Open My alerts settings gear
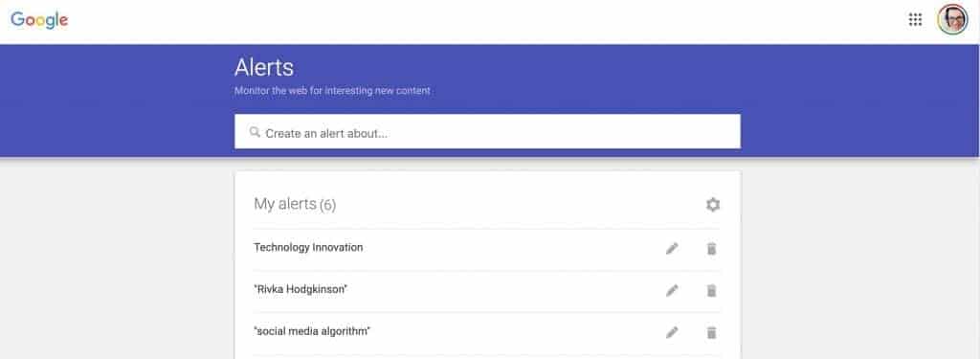Viewport: 980px width, 359px height. tap(712, 205)
